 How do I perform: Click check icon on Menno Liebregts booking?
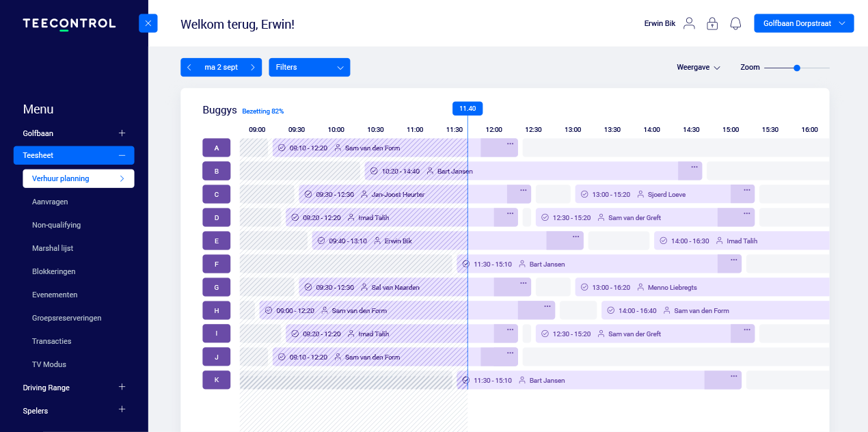584,287
